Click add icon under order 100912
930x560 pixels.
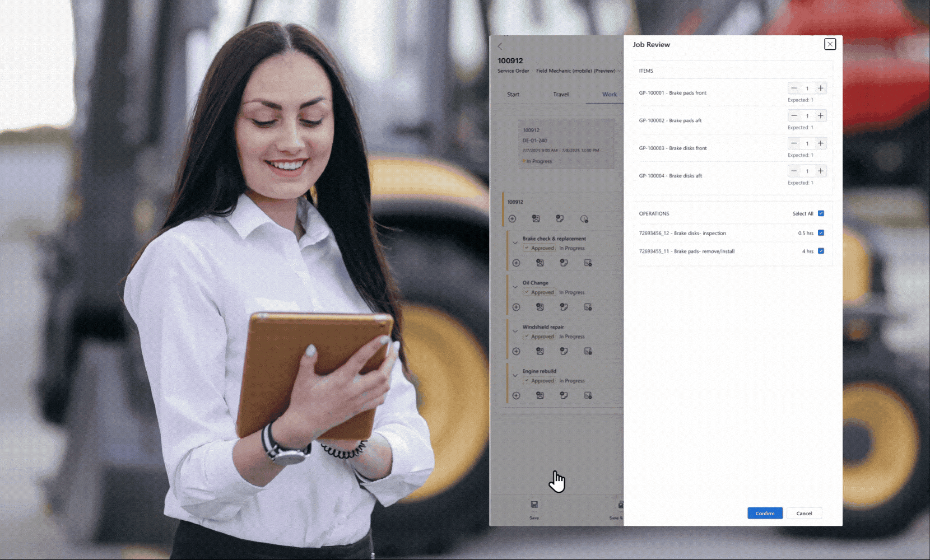[512, 219]
